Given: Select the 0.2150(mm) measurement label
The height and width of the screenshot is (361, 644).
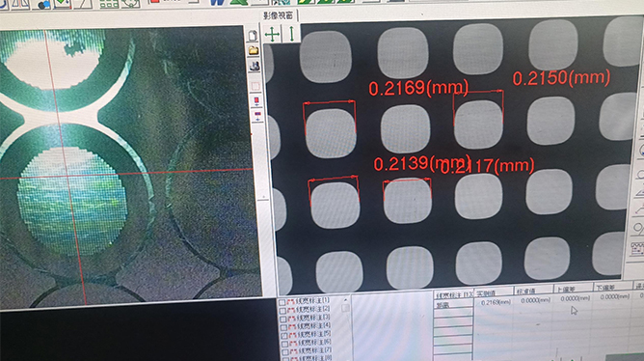Looking at the screenshot, I should 561,78.
